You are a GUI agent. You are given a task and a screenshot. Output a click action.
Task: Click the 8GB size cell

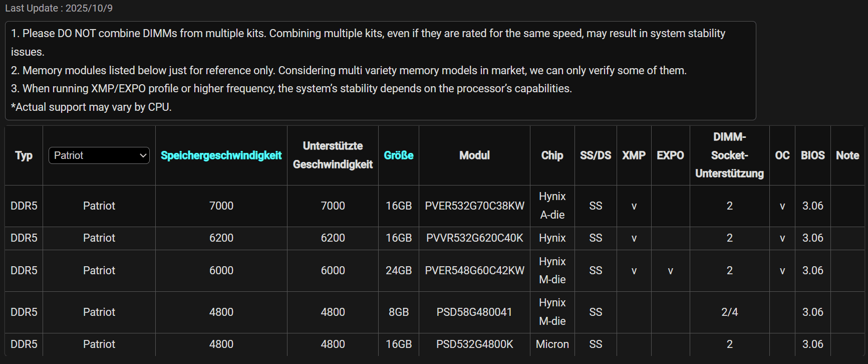point(398,312)
